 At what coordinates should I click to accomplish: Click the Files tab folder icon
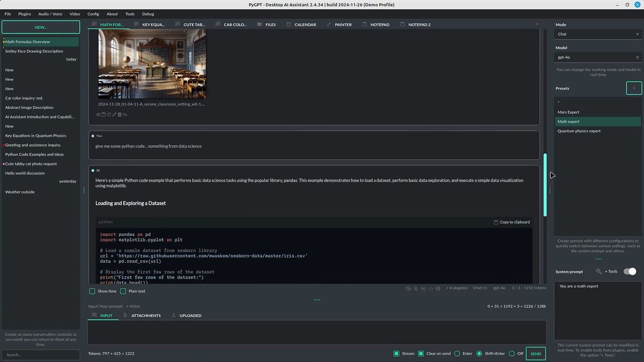[259, 24]
